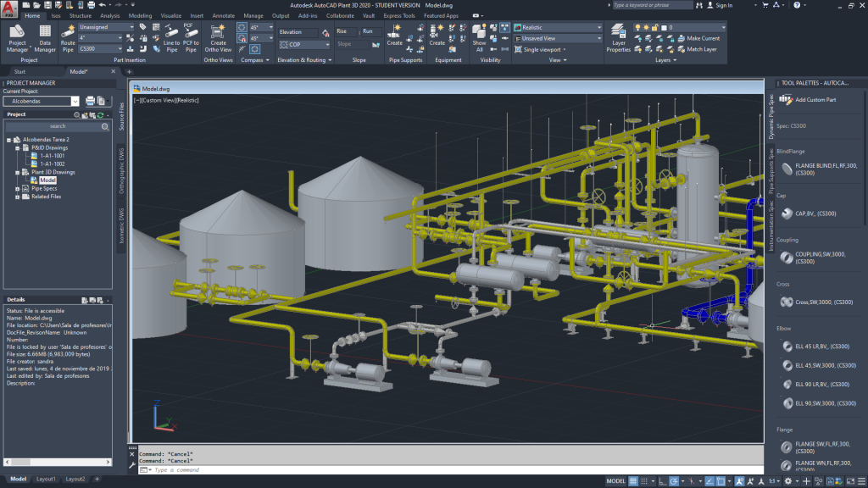
Task: Open the Help question mark icon
Action: point(797,5)
